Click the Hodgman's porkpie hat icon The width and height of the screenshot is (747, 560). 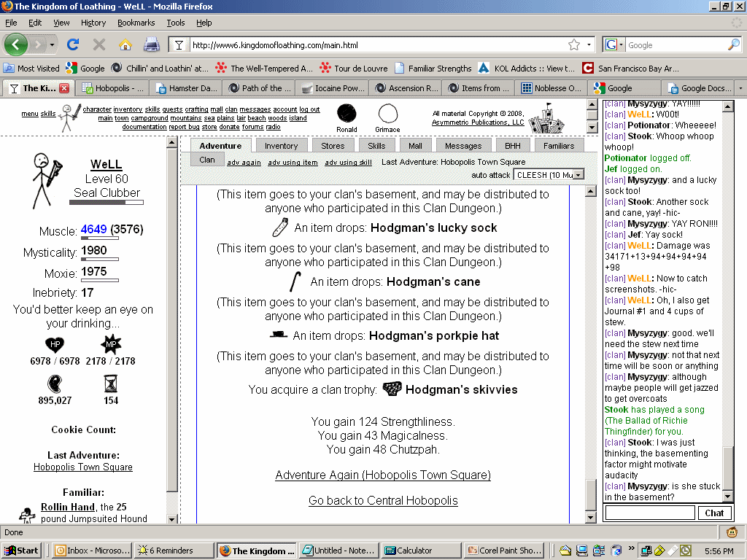point(278,335)
